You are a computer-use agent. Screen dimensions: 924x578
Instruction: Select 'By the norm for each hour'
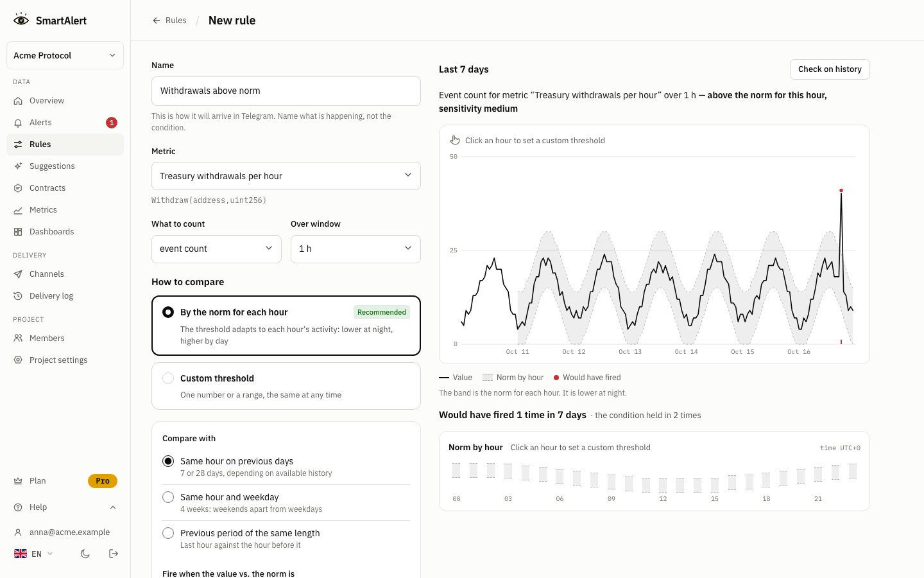(286, 326)
